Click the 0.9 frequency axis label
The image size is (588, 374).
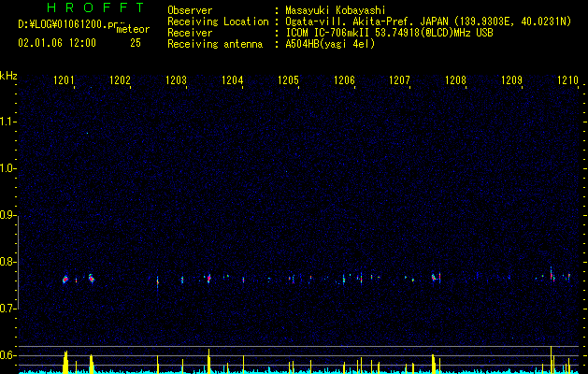point(7,216)
